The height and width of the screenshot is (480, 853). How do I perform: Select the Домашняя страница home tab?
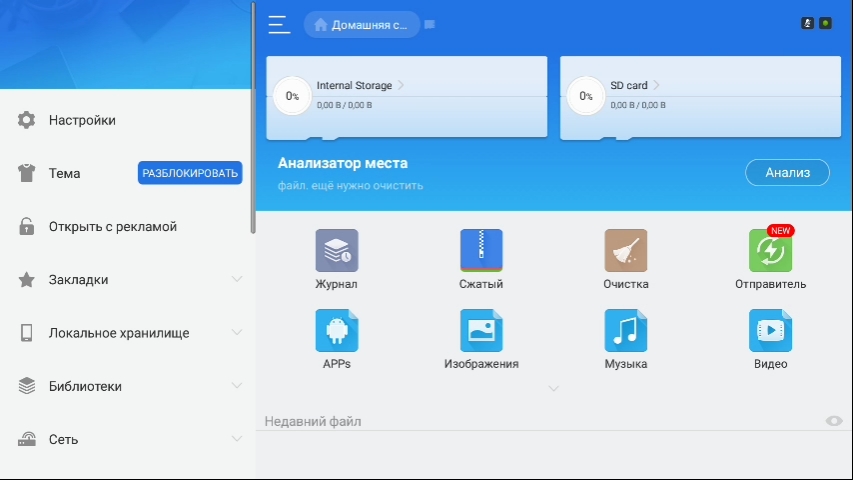(362, 25)
